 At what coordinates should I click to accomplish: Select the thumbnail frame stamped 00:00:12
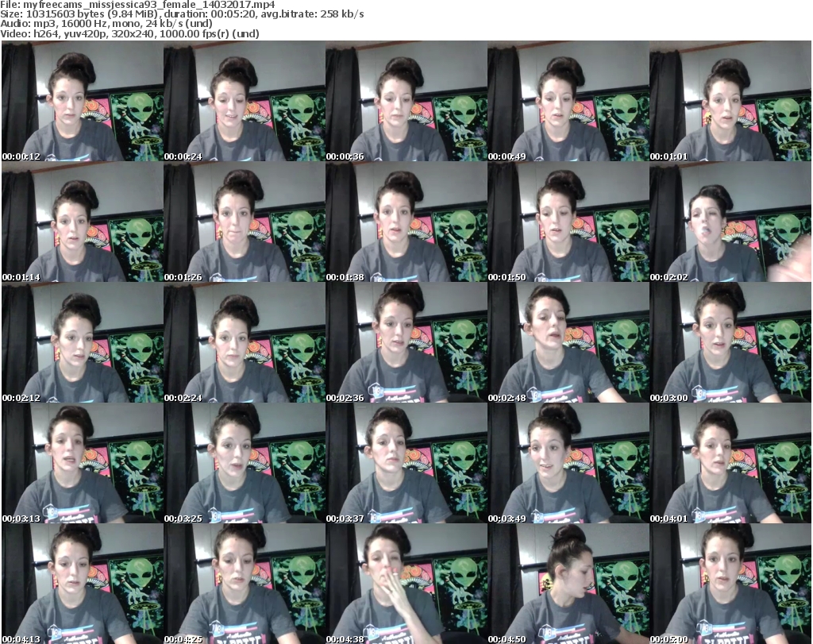click(x=83, y=101)
